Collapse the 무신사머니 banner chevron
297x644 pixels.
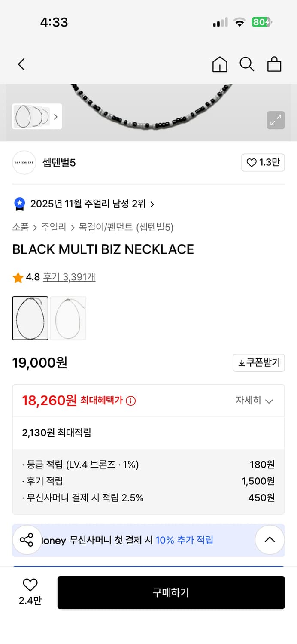(270, 540)
